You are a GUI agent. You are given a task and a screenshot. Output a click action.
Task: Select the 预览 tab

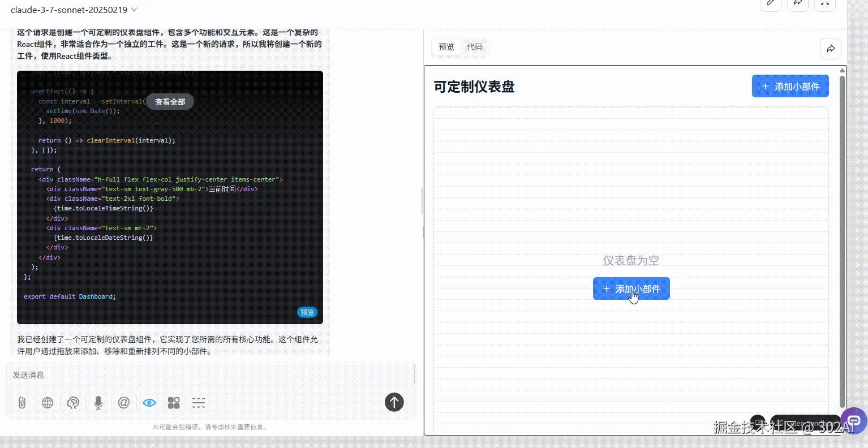tap(446, 47)
